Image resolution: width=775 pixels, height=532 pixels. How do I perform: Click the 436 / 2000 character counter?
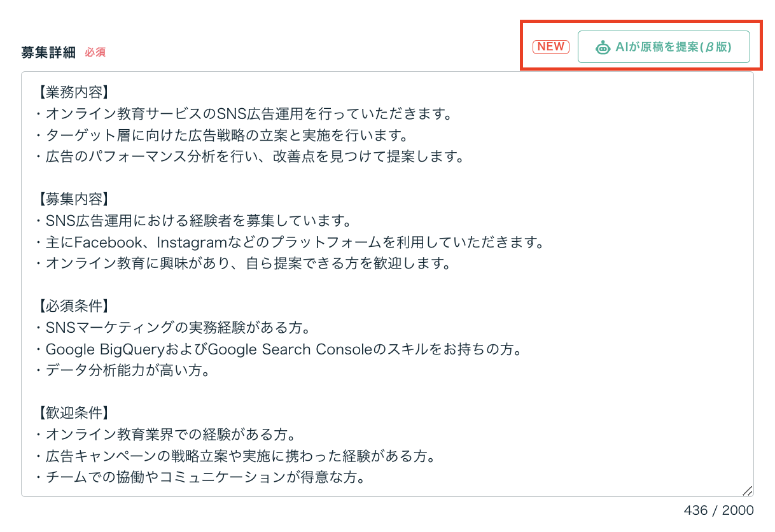(719, 510)
